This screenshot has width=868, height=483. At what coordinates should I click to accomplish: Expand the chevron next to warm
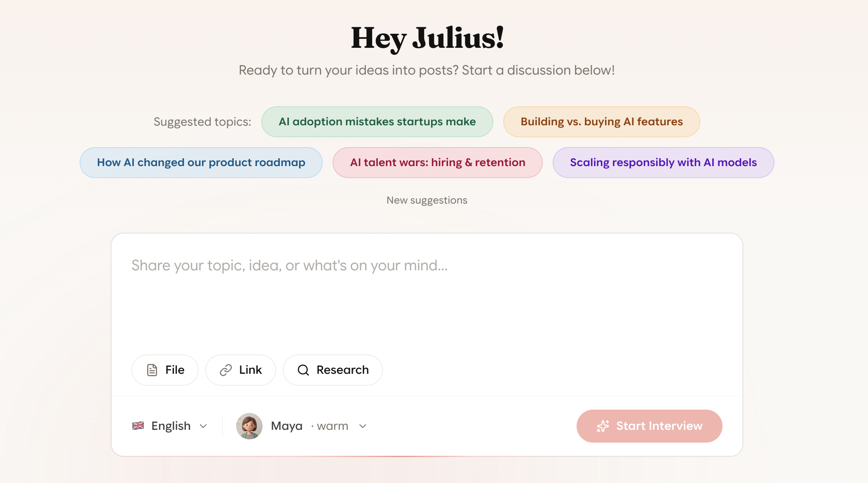(363, 426)
